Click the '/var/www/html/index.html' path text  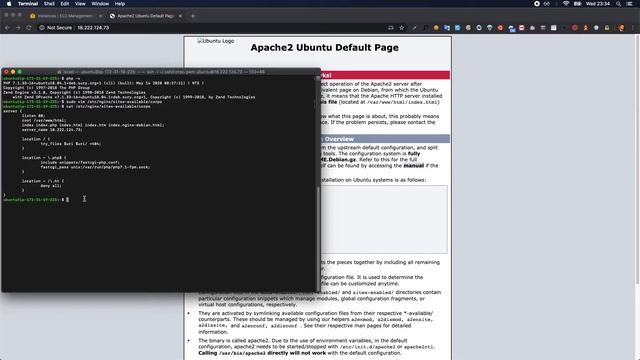tap(403, 102)
